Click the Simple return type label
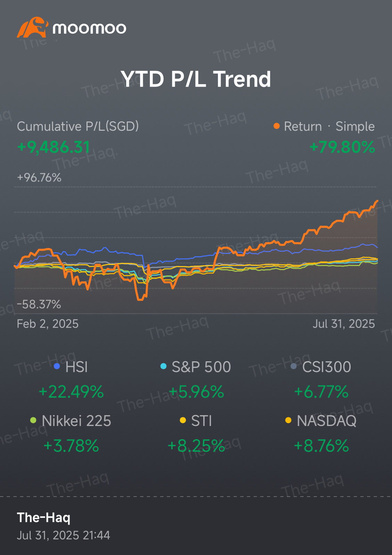This screenshot has width=392, height=555. (355, 126)
